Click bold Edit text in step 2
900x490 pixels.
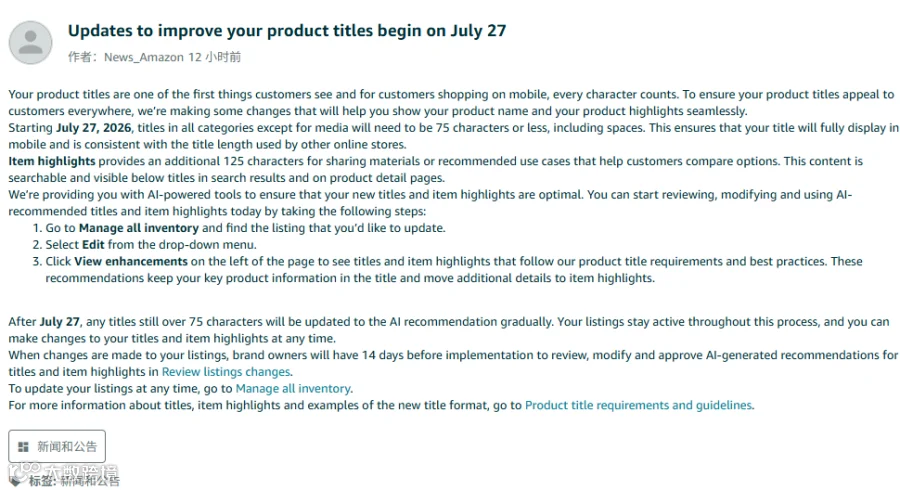click(x=93, y=244)
